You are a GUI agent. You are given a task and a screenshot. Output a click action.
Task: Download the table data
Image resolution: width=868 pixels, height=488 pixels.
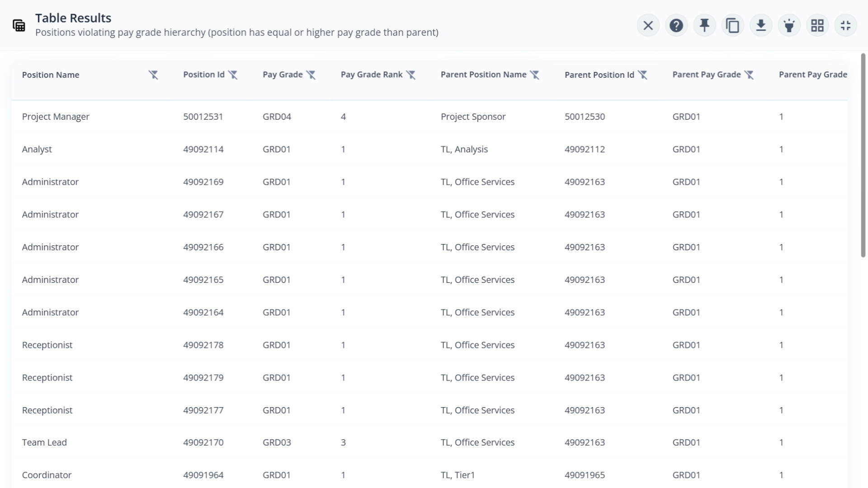pyautogui.click(x=761, y=25)
